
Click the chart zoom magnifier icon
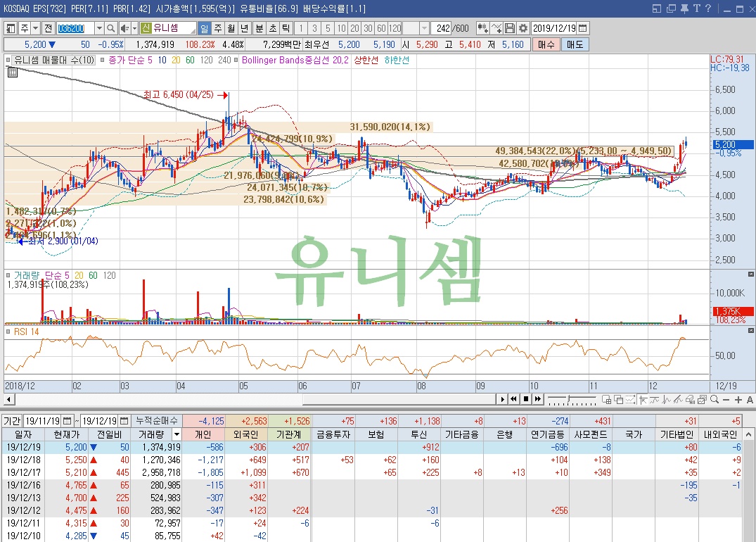(714, 400)
